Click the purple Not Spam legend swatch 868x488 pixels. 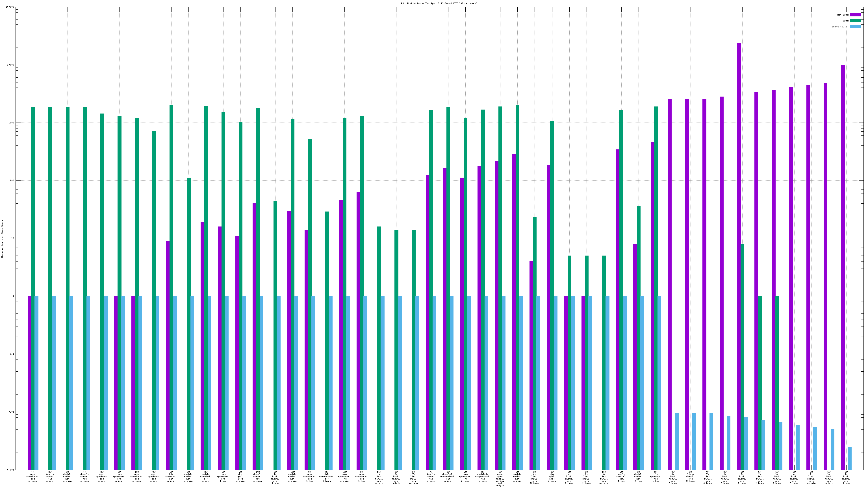[x=855, y=15]
